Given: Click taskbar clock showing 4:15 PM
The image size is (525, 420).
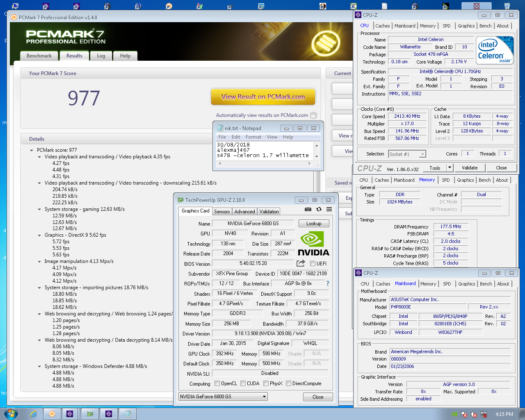Looking at the screenshot, I should pyautogui.click(x=504, y=414).
